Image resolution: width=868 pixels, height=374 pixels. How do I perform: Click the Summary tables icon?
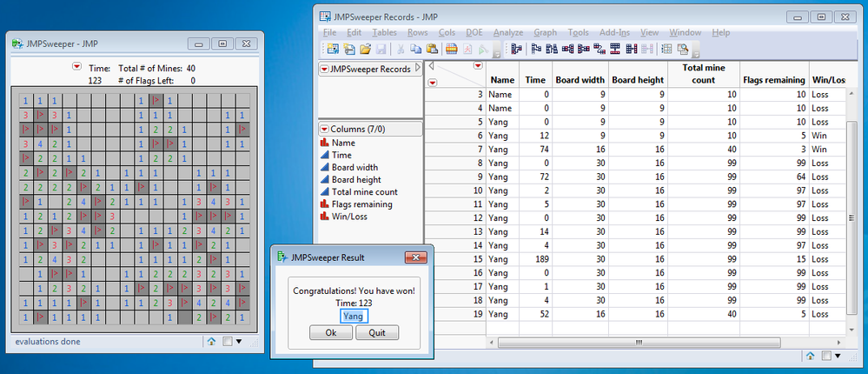pyautogui.click(x=516, y=49)
